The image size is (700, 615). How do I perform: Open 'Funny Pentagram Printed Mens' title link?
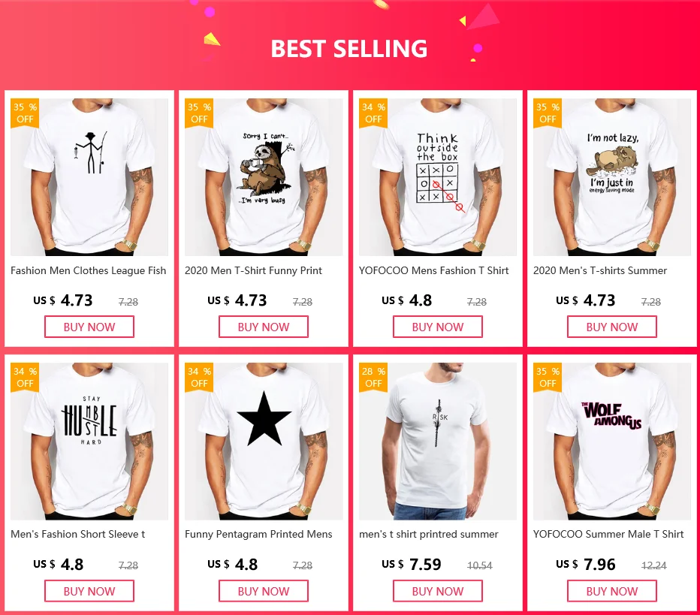258,534
